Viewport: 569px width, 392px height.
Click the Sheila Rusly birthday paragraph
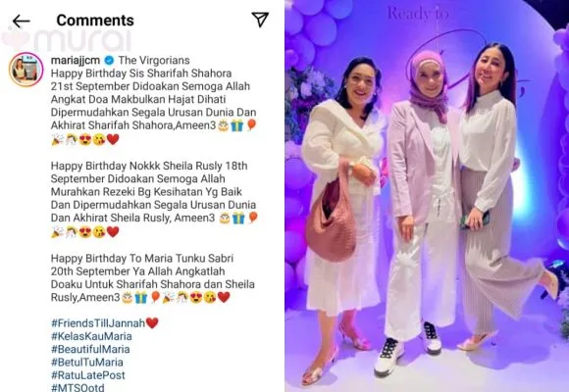pyautogui.click(x=154, y=198)
